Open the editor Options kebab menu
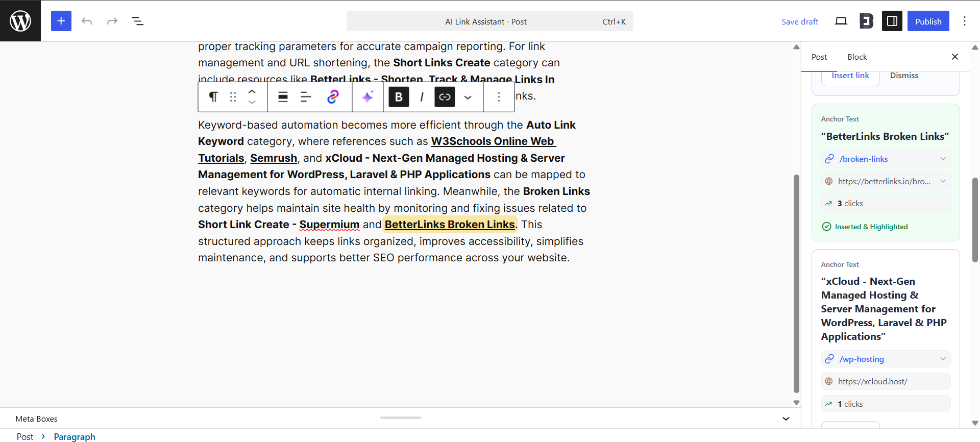Image resolution: width=980 pixels, height=442 pixels. click(965, 21)
